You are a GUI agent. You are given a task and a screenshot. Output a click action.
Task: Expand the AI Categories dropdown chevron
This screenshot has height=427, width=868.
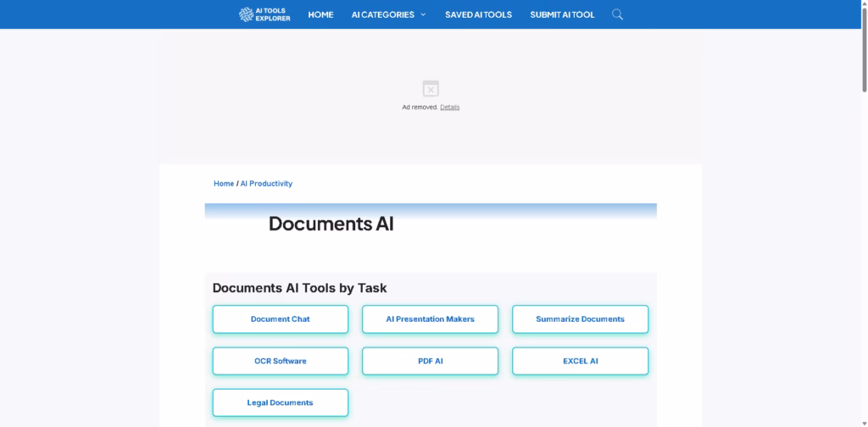pos(423,14)
